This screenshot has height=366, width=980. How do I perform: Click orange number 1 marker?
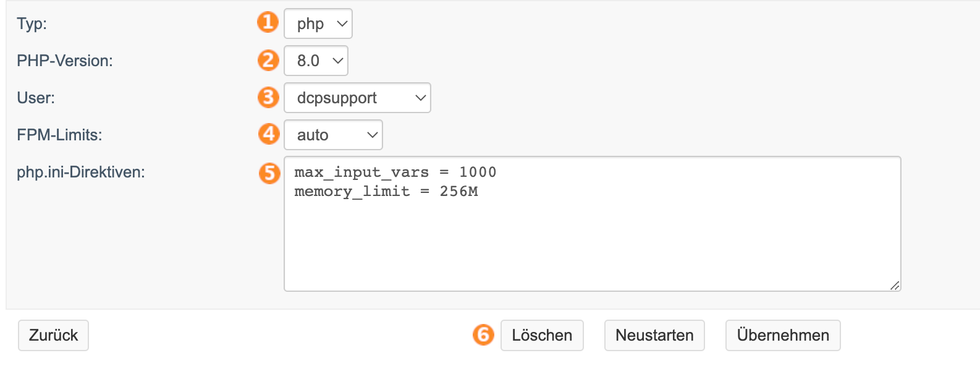(268, 23)
